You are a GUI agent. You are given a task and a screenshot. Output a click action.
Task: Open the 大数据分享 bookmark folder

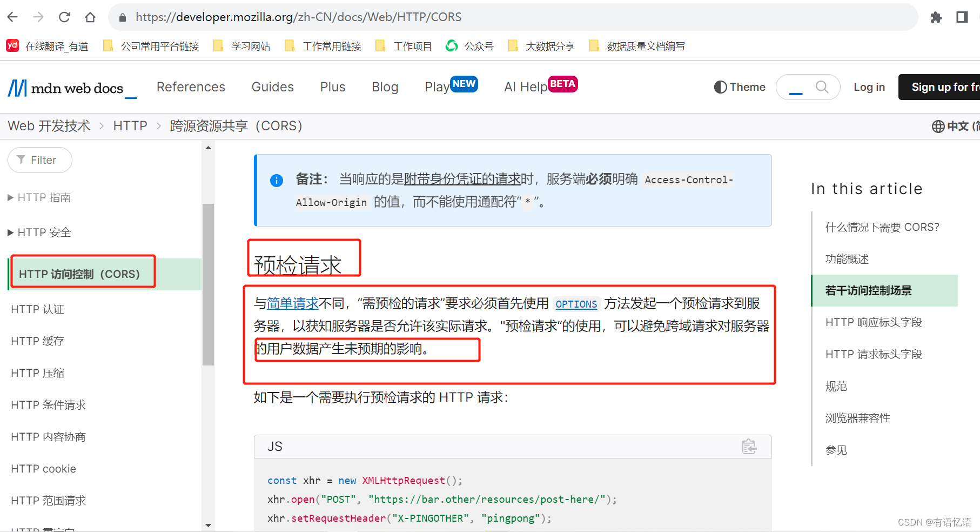(541, 46)
